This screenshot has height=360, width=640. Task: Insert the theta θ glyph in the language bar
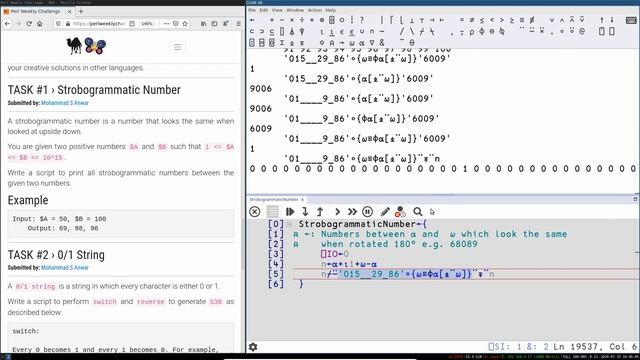(x=411, y=42)
